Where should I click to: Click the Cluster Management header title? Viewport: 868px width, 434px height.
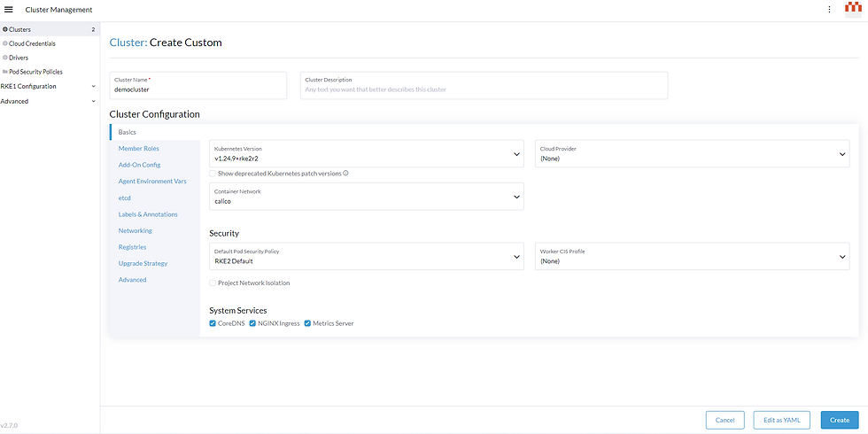pos(58,10)
